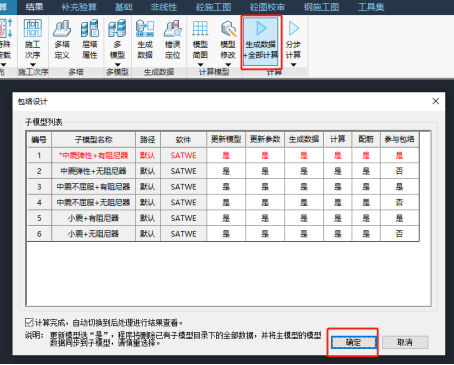454x365 pixels.
Task: Click the 软件 column header
Action: point(183,139)
